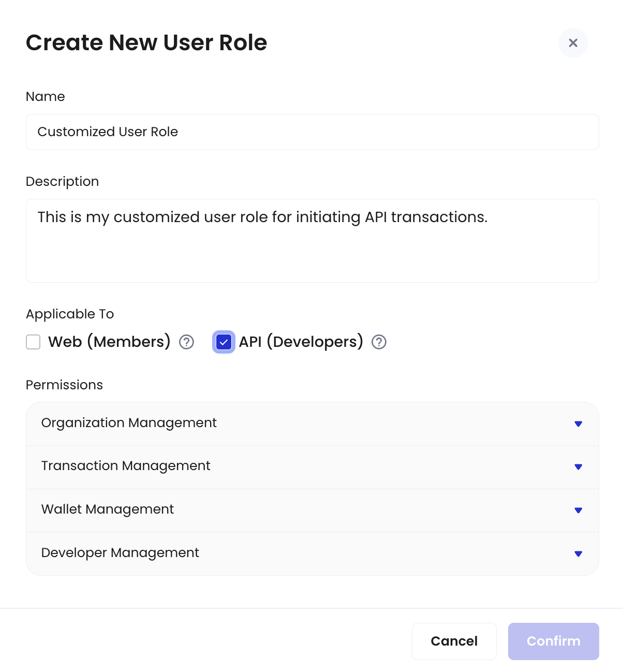623x672 pixels.
Task: Click the Web (Members) label text
Action: tap(109, 342)
